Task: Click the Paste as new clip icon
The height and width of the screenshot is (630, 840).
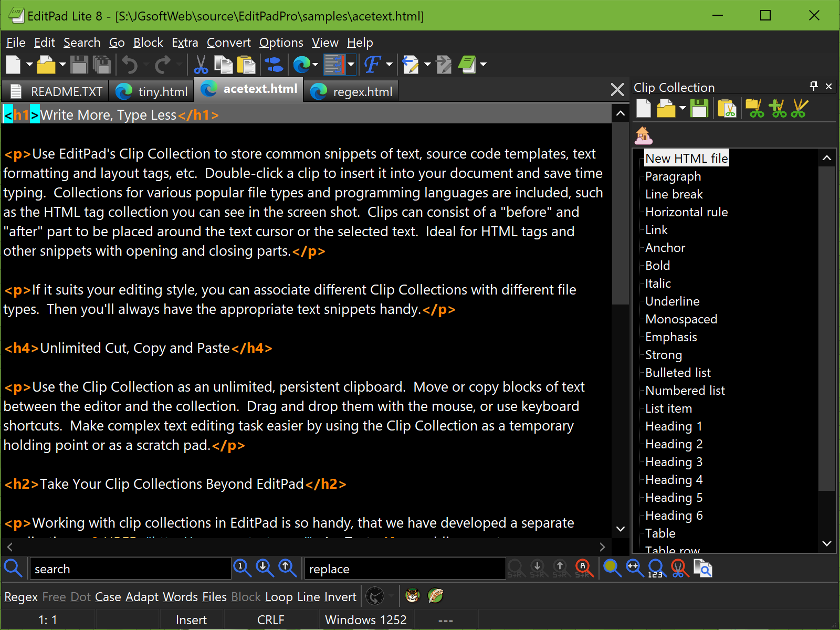Action: tap(727, 108)
